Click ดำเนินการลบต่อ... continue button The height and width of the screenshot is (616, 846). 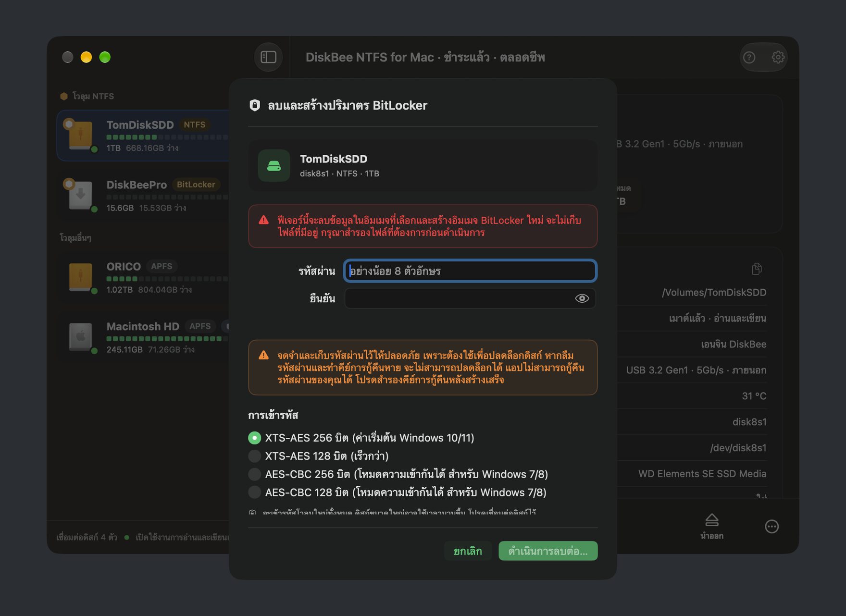tap(548, 551)
